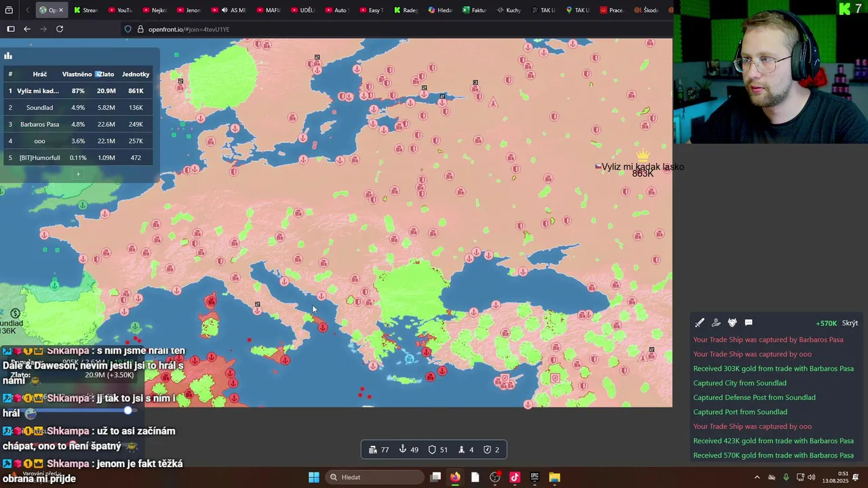Screen dimensions: 868x488
Task: Show hidden system tray icons chevron
Action: click(x=757, y=477)
